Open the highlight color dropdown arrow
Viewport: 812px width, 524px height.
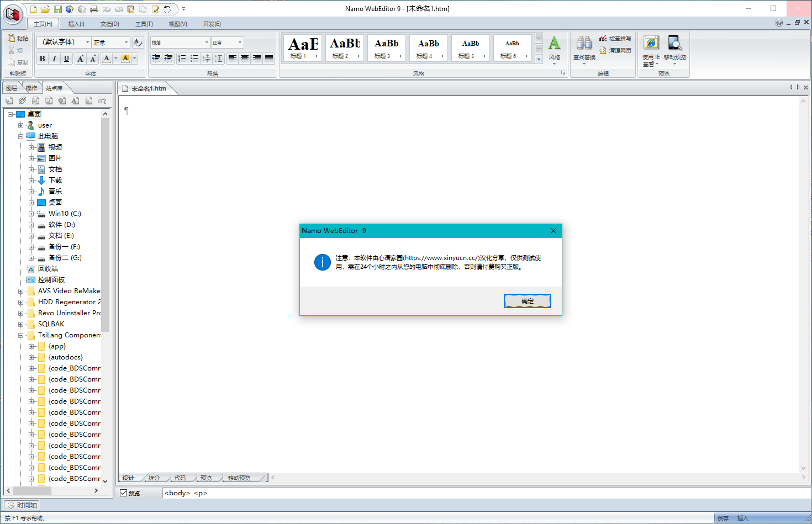pyautogui.click(x=134, y=59)
